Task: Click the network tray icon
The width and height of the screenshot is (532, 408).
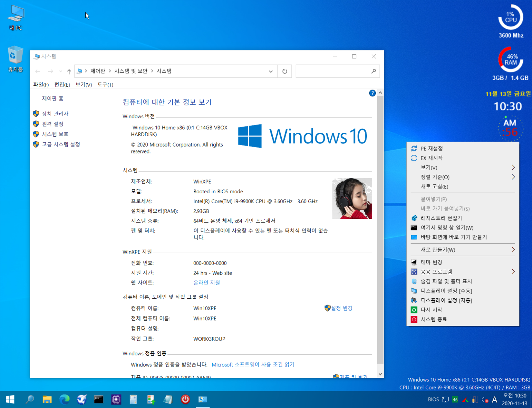Action: tap(445, 399)
